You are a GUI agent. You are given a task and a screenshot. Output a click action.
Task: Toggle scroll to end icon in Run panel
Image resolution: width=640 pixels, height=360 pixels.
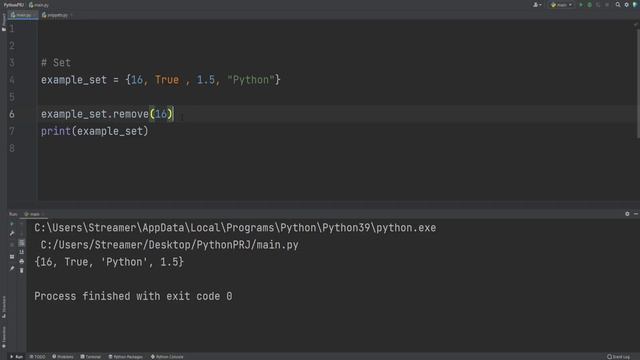point(22,252)
